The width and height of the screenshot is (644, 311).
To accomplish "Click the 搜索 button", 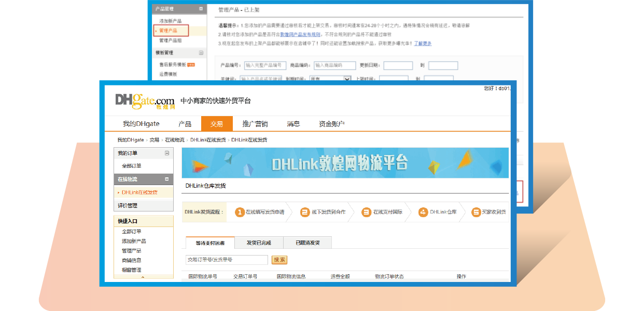I will pos(279,260).
